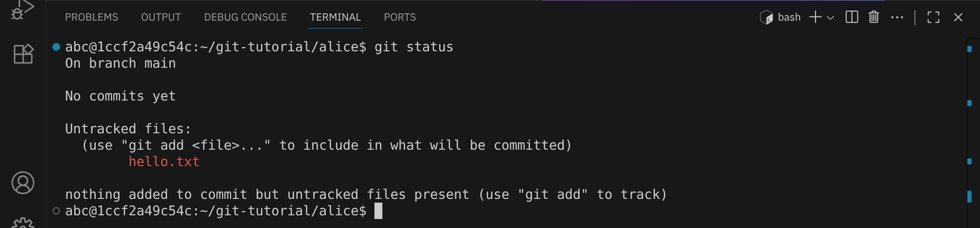980x228 pixels.
Task: Close the terminal panel
Action: [x=958, y=17]
